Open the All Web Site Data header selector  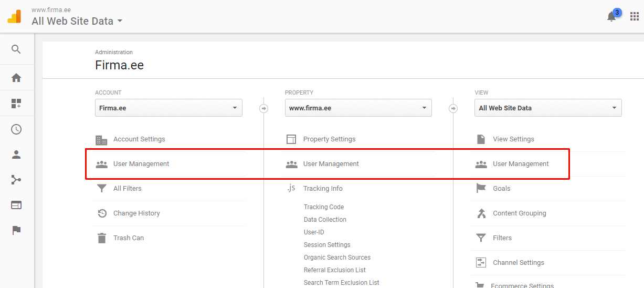(x=77, y=22)
